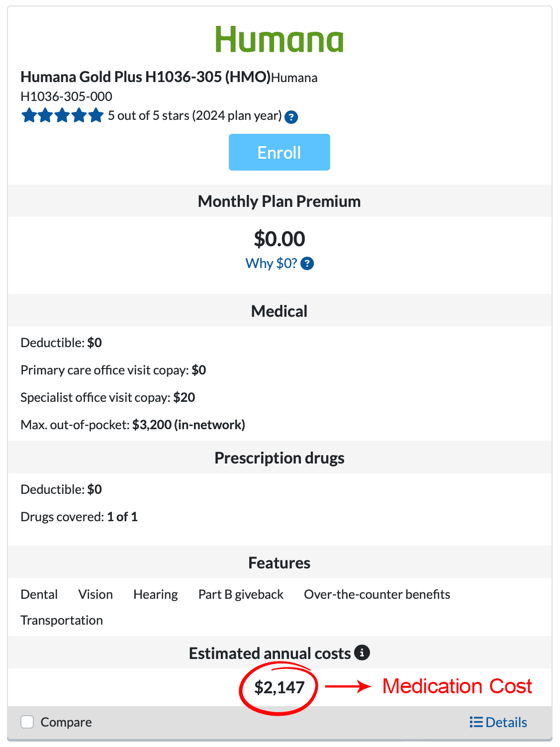The width and height of the screenshot is (560, 747).
Task: Click the circled $2,147 annual cost
Action: 279,687
